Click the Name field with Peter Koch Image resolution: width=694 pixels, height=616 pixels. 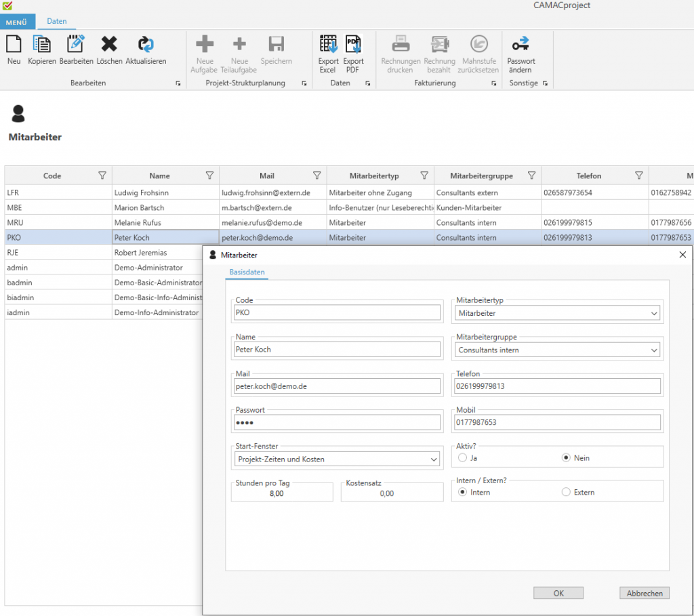(337, 349)
